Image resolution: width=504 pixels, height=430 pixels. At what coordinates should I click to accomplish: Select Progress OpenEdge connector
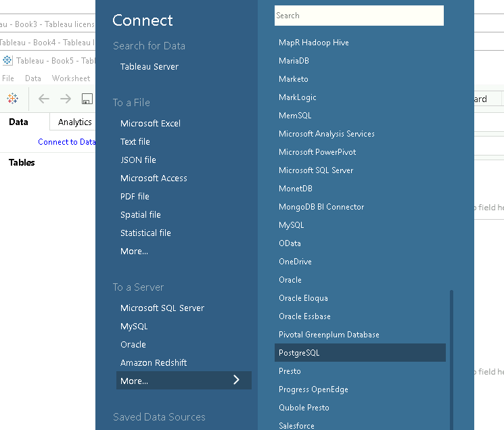pos(313,389)
